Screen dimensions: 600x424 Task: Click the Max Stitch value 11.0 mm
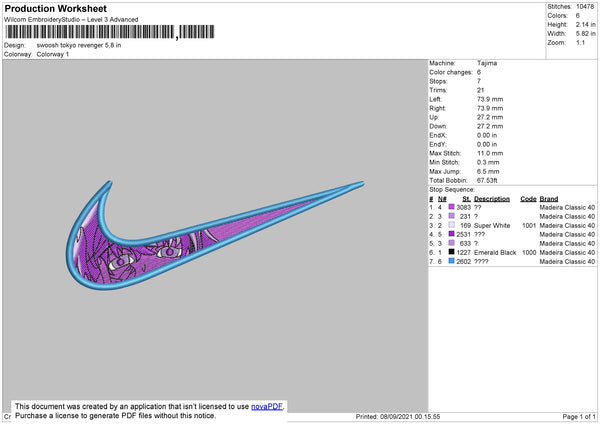(x=490, y=153)
